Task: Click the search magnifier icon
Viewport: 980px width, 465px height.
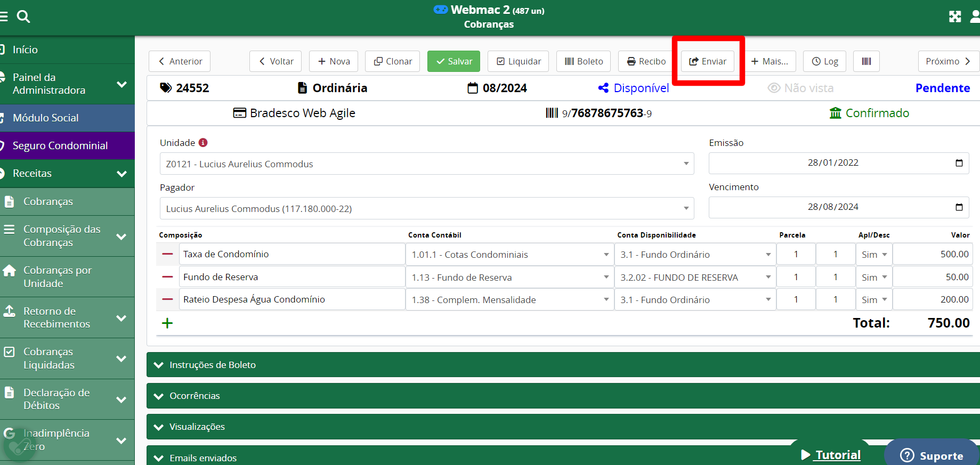Action: tap(23, 17)
